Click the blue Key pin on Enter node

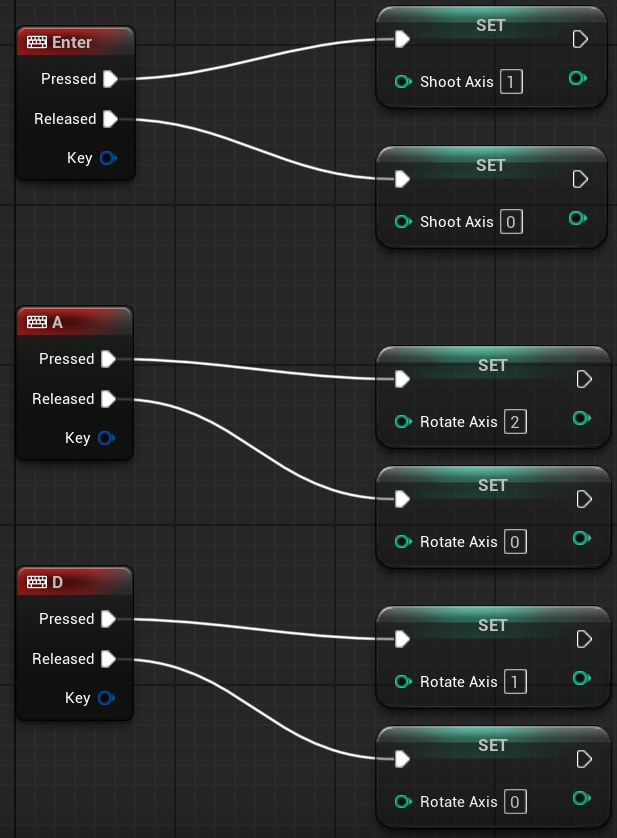coord(108,158)
